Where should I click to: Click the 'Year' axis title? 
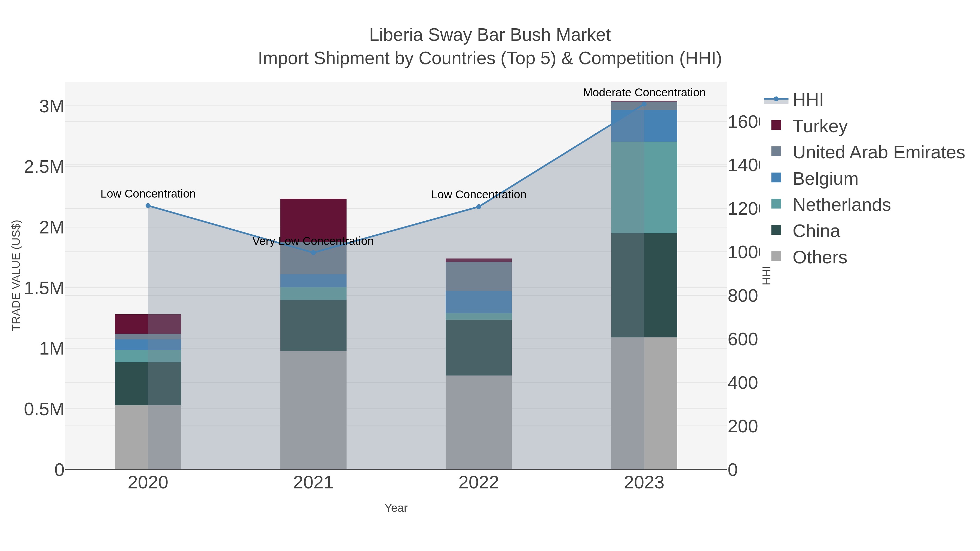pos(396,508)
